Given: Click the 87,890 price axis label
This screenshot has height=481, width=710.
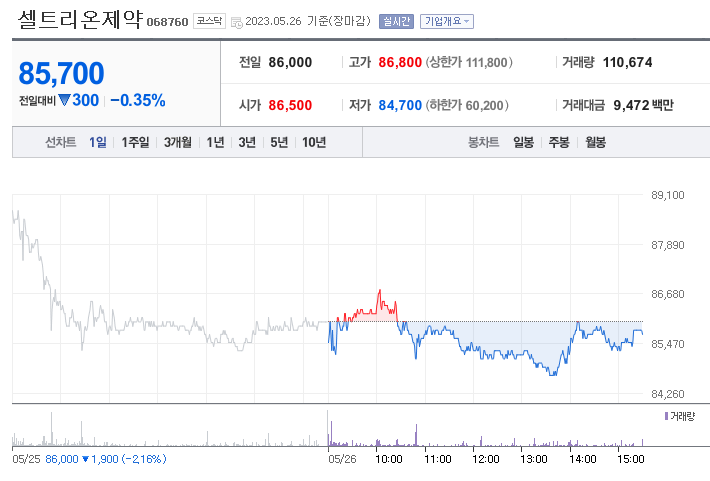Looking at the screenshot, I should pos(667,245).
